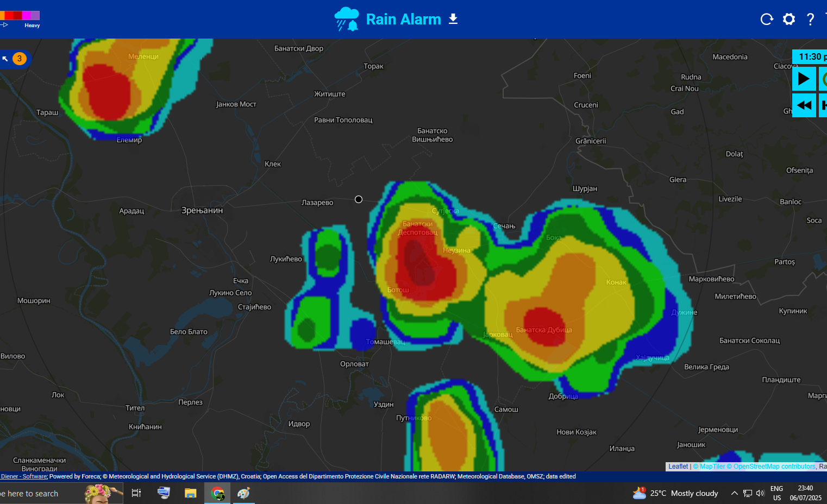
Task: Click the Житиште town label
Action: (x=330, y=94)
